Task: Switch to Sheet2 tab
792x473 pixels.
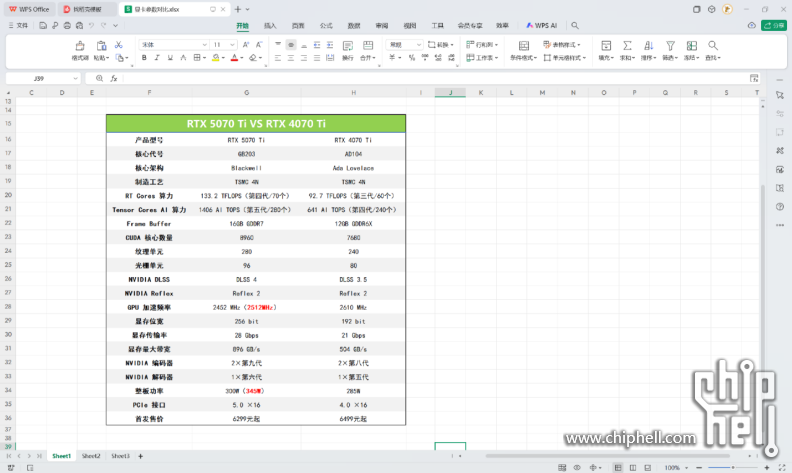Action: pyautogui.click(x=91, y=456)
